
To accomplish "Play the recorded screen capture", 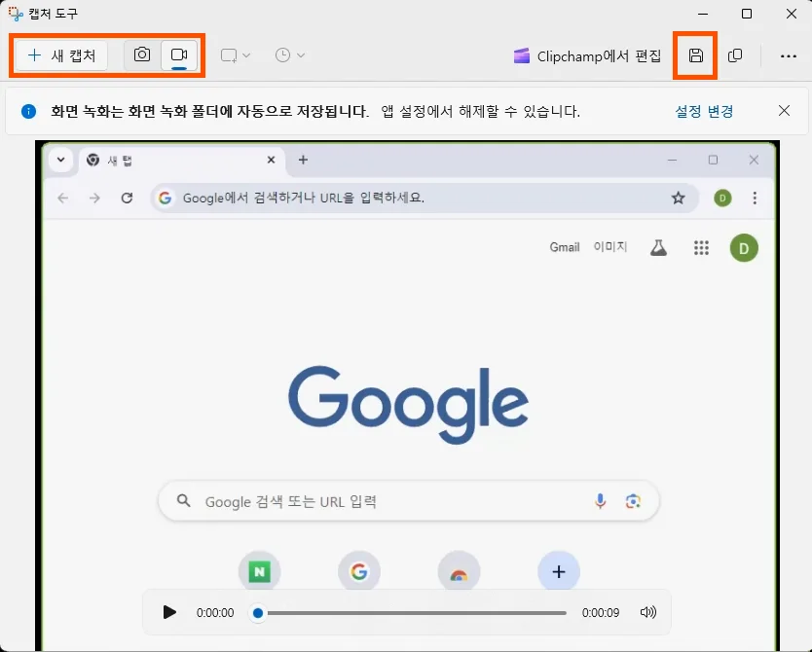I will (x=169, y=612).
